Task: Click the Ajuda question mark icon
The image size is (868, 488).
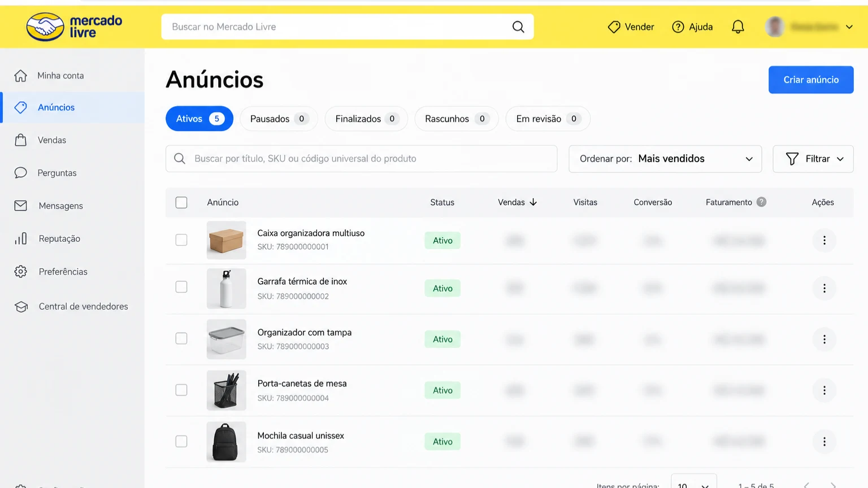Action: point(678,27)
